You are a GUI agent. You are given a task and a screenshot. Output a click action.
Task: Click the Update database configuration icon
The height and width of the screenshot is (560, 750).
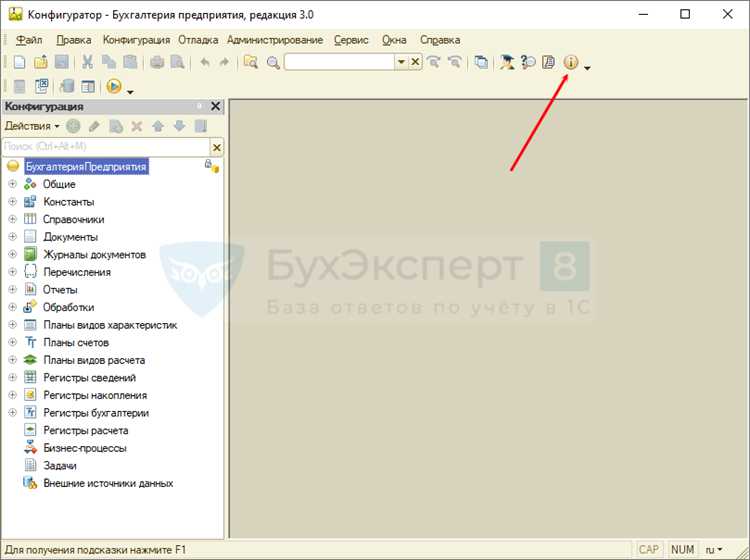[66, 86]
